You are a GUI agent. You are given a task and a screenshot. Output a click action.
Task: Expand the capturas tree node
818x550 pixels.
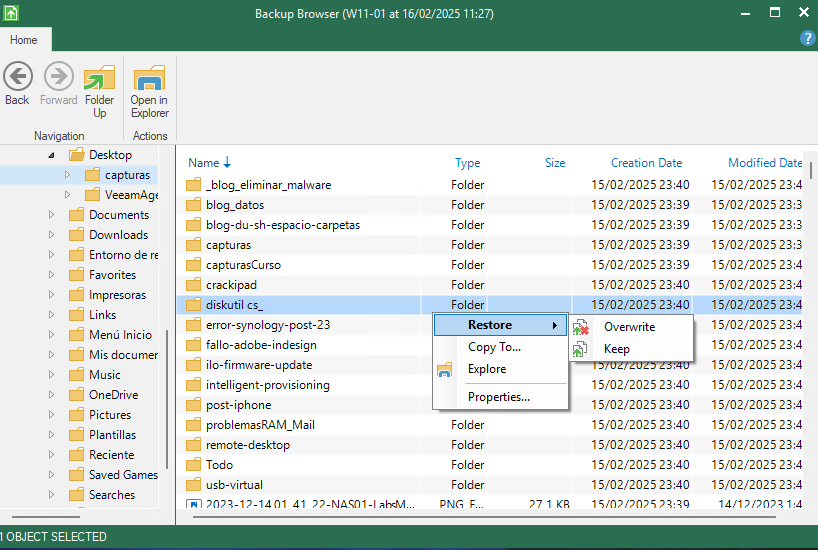pos(68,175)
